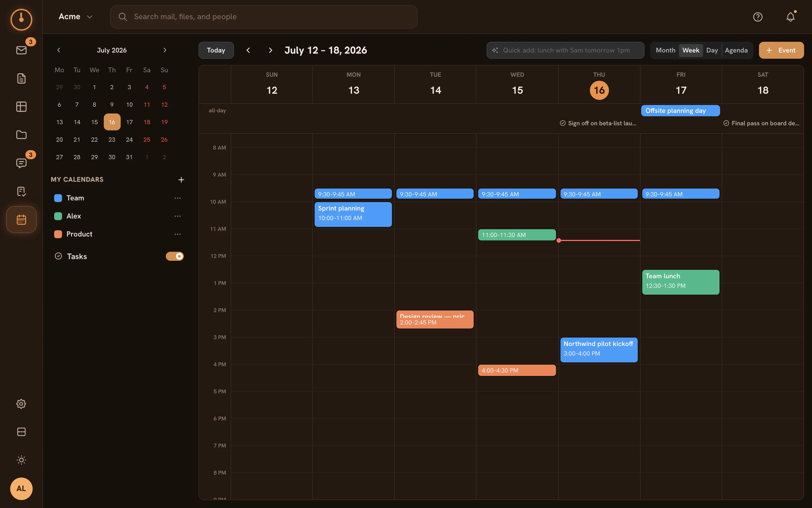Screen dimensions: 812x508
Task: Select July 31 in mini calendar
Action: click(129, 157)
